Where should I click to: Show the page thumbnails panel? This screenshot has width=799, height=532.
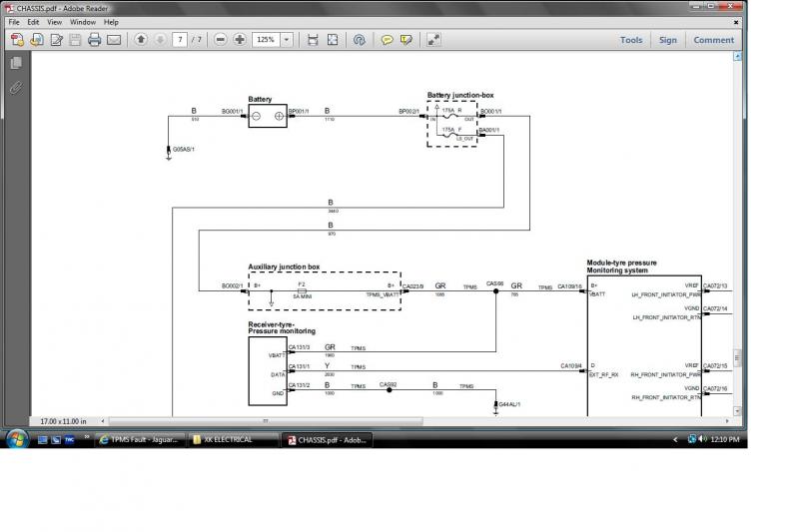(x=16, y=63)
